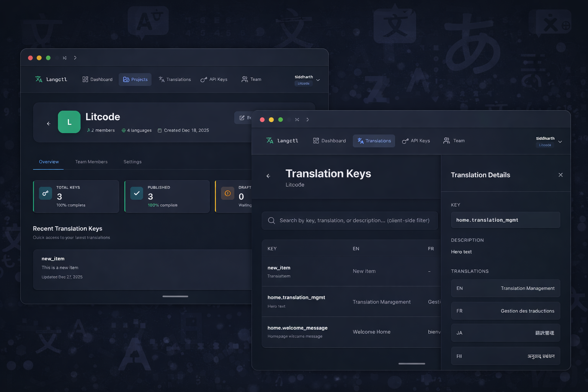Viewport: 588px width, 392px height.
Task: Close the Translation Details panel
Action: 560,175
